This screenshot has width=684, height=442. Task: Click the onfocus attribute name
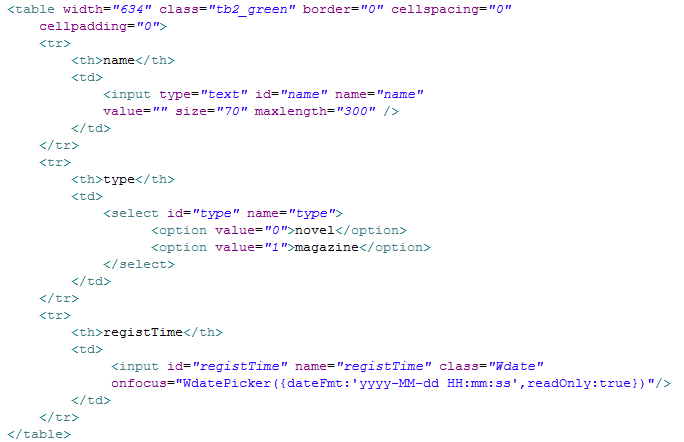tap(139, 384)
